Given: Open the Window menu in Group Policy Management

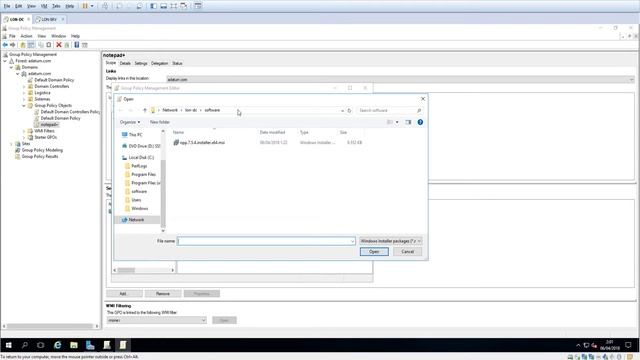Looking at the screenshot, I should 58,36.
